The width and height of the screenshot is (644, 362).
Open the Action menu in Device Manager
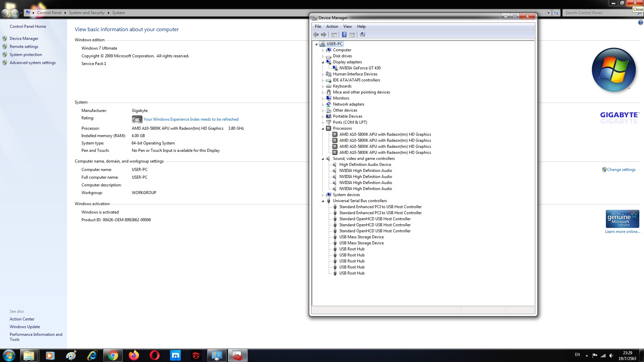coord(332,26)
